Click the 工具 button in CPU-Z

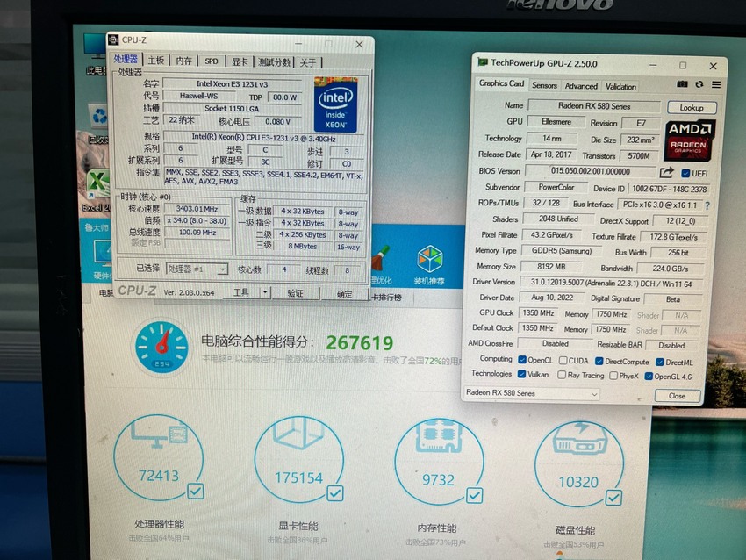[x=241, y=292]
